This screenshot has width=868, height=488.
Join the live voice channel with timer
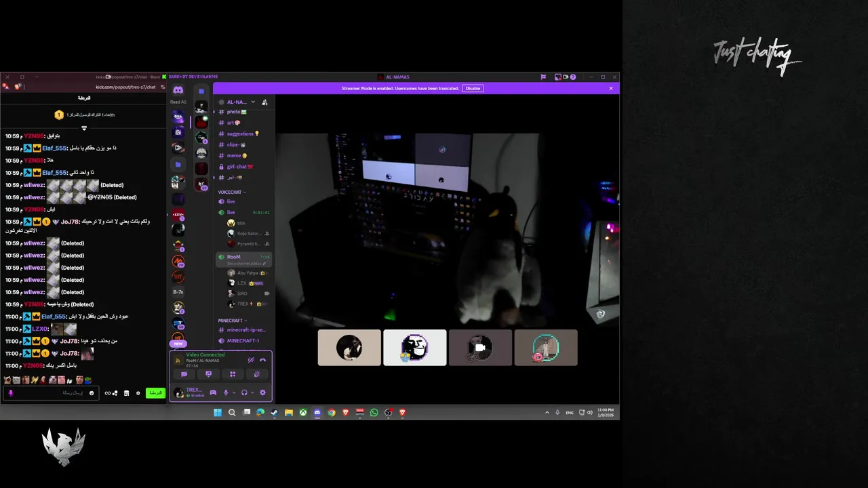click(244, 212)
